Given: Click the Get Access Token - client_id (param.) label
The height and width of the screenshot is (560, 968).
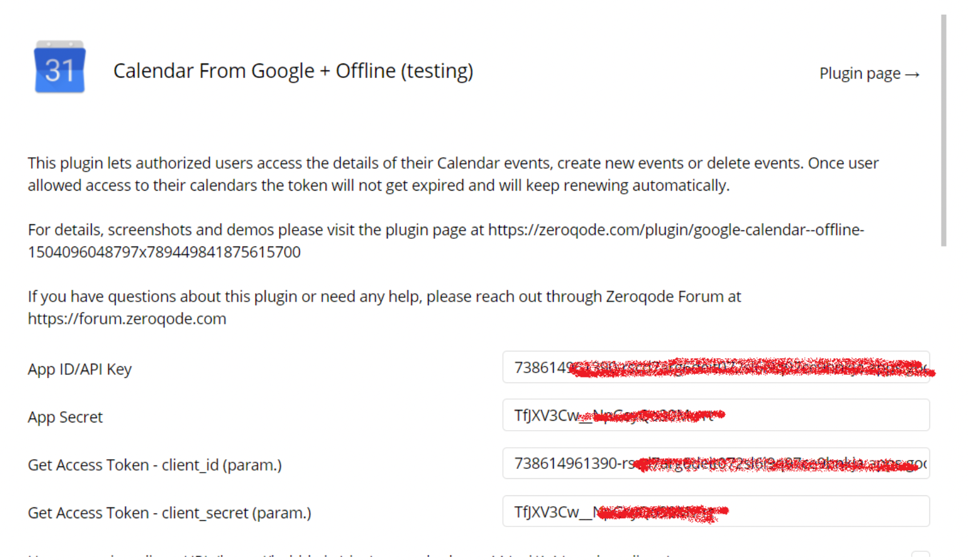Looking at the screenshot, I should coord(155,465).
